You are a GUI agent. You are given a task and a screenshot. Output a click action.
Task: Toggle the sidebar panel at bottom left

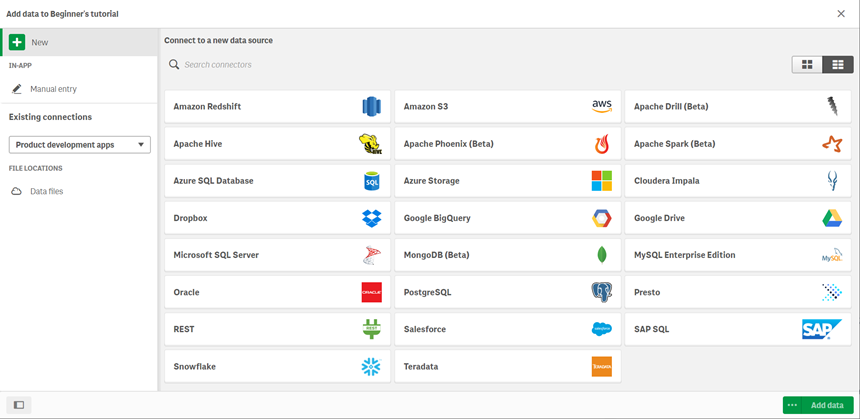(x=18, y=405)
